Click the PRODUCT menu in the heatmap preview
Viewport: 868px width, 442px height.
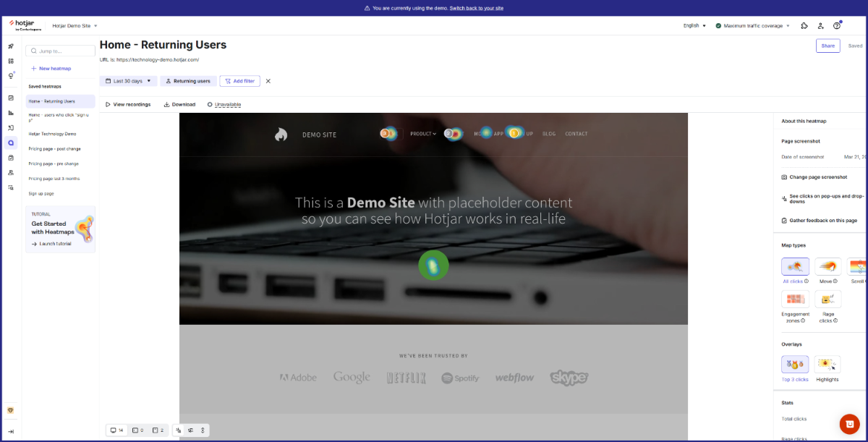(423, 134)
